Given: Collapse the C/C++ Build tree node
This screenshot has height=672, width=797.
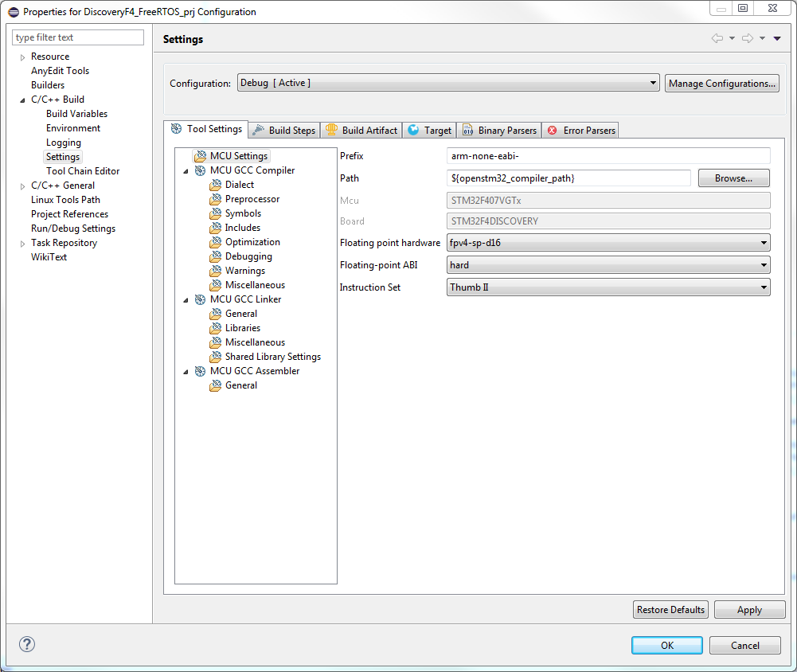Looking at the screenshot, I should [x=22, y=100].
